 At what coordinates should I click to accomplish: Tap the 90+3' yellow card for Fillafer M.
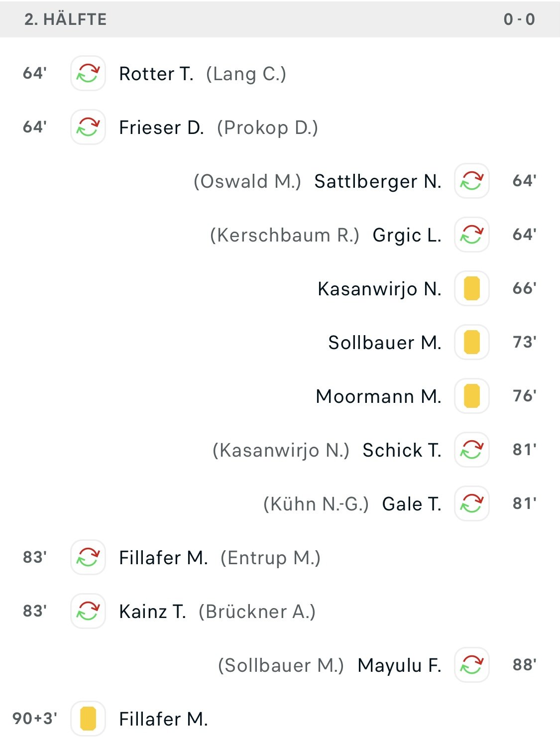88,719
